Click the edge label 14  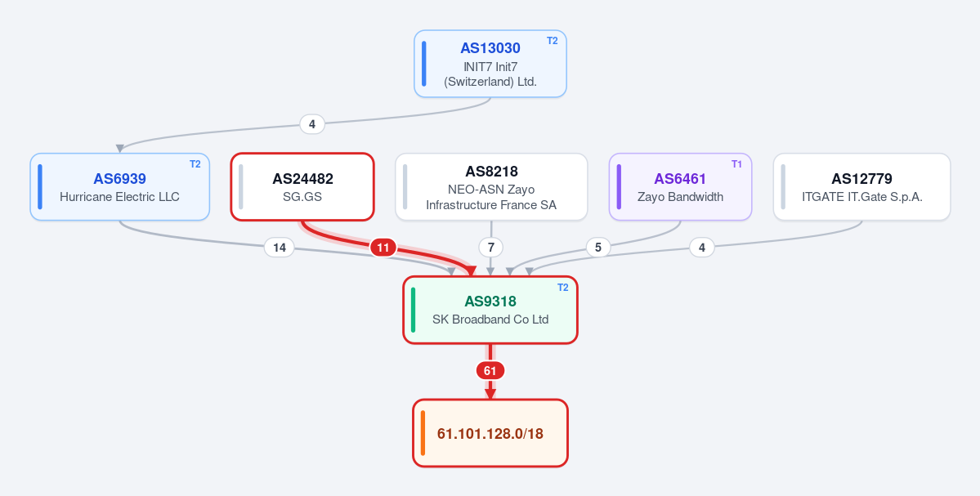pyautogui.click(x=280, y=248)
